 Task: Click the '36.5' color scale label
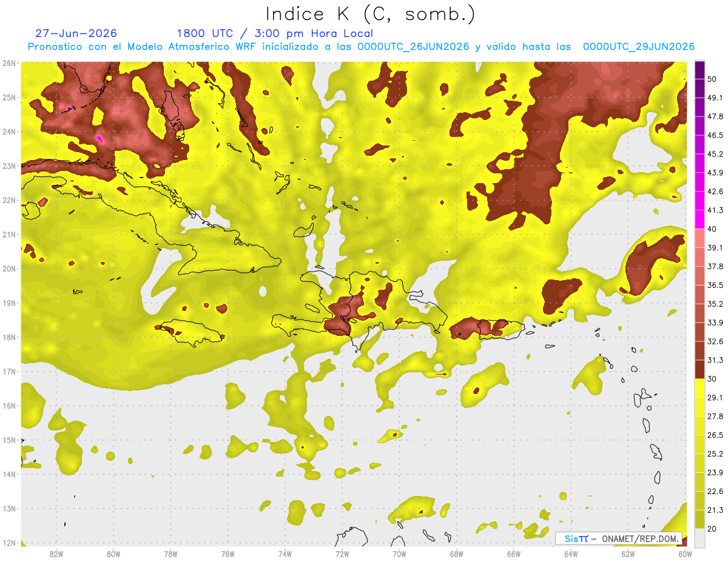tap(715, 285)
